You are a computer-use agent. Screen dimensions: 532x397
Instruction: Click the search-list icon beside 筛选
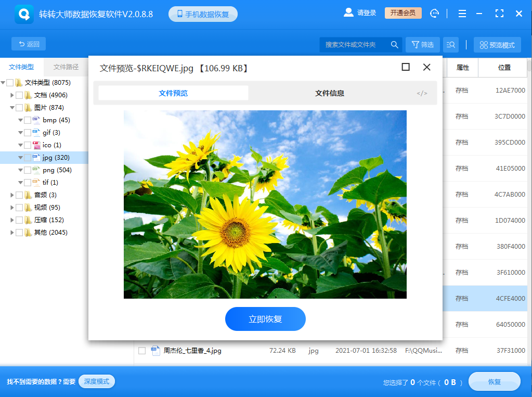[x=450, y=44]
